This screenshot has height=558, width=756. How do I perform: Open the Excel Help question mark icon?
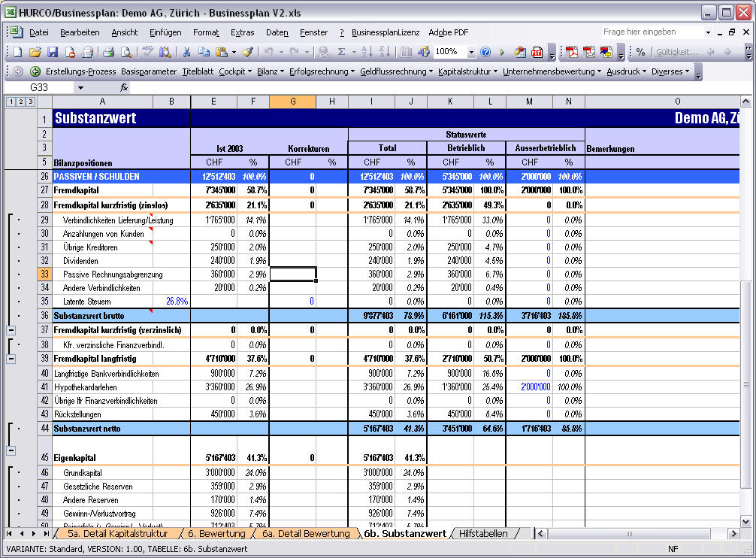485,52
